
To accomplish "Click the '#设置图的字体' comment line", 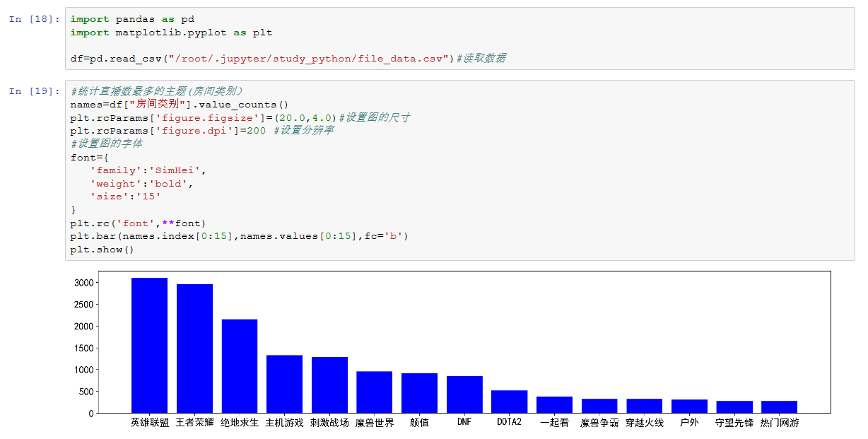I will coord(106,144).
